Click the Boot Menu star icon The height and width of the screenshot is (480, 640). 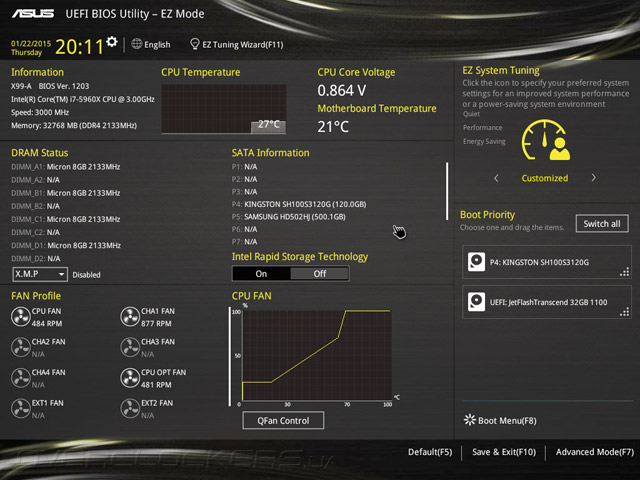(x=470, y=420)
